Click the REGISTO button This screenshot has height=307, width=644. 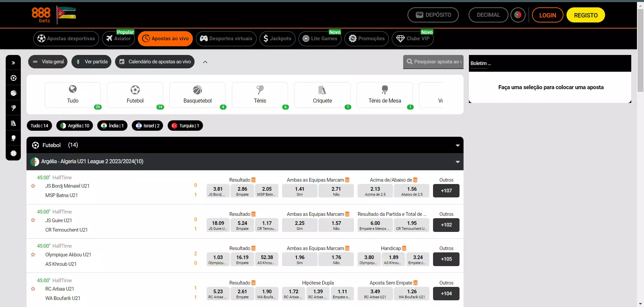[586, 15]
